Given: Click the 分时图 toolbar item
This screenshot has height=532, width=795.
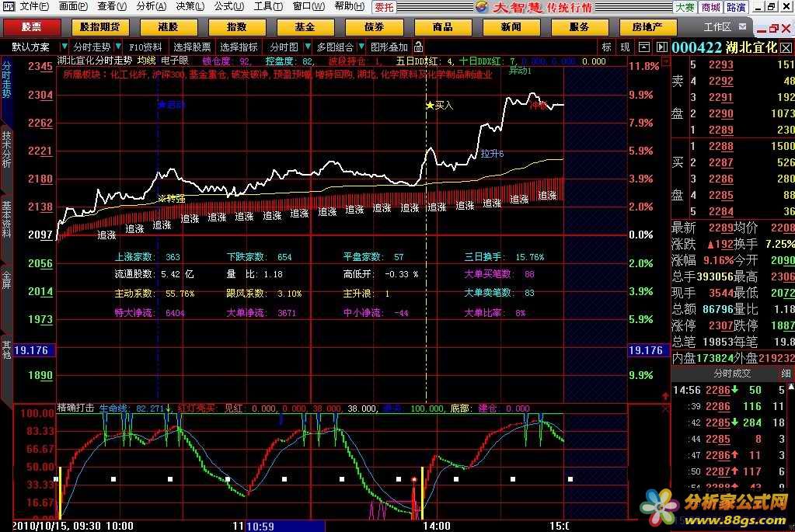Looking at the screenshot, I should 284,47.
